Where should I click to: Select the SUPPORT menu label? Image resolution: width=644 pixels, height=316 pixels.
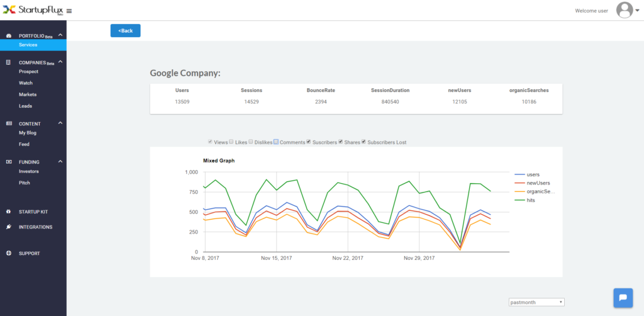pyautogui.click(x=29, y=254)
